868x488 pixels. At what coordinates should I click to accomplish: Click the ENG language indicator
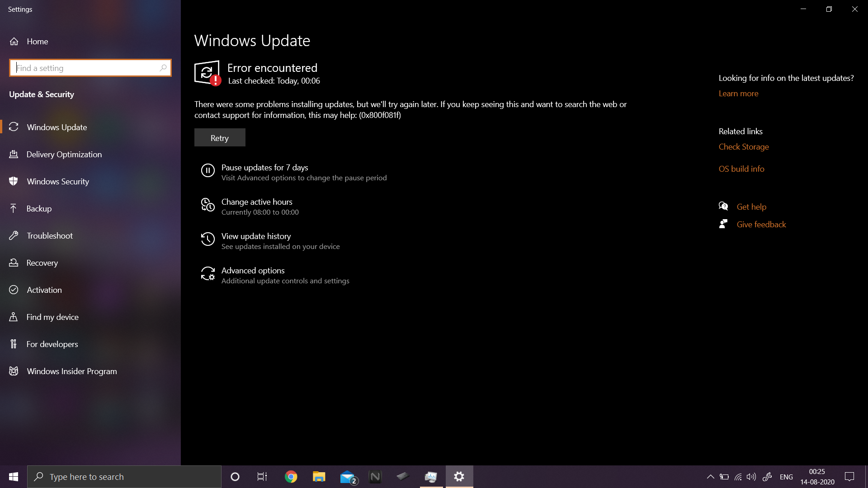786,477
